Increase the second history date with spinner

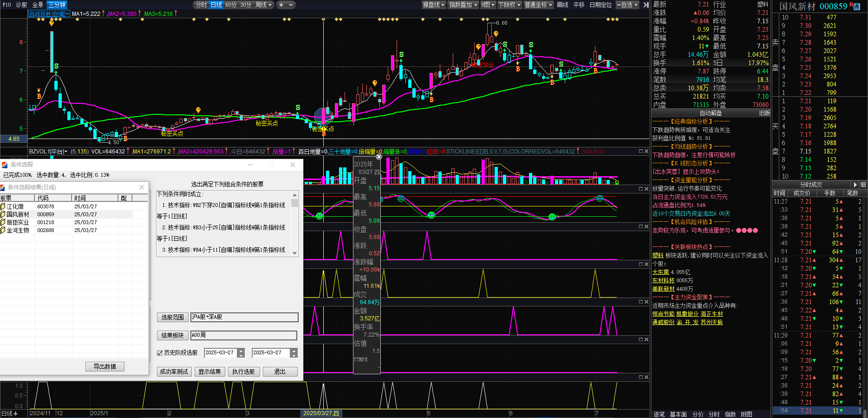tap(294, 351)
